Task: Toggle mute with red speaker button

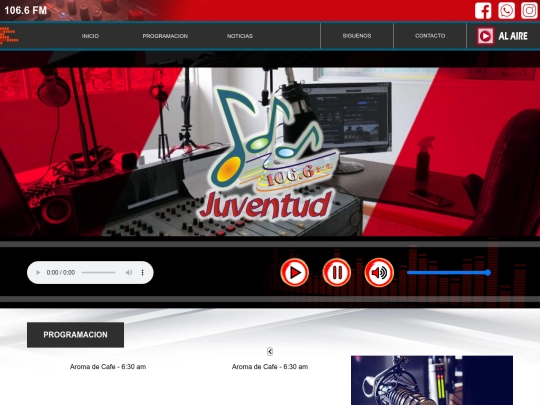Action: pyautogui.click(x=379, y=272)
